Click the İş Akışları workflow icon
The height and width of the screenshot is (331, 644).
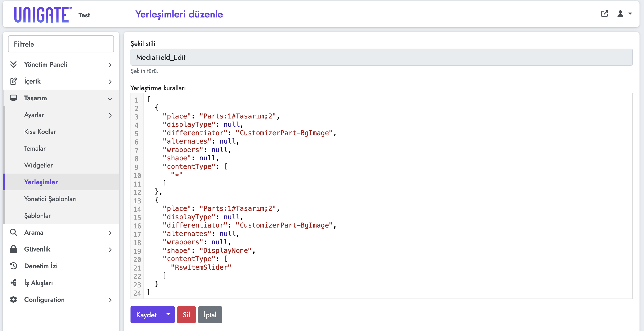pyautogui.click(x=13, y=283)
